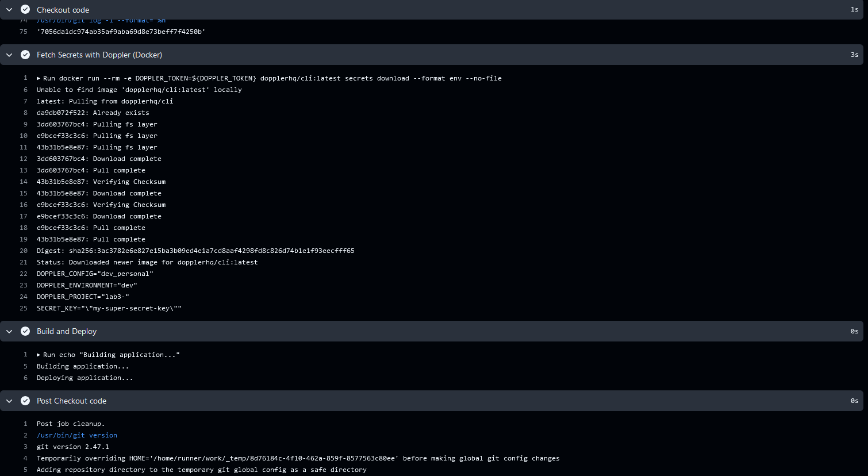The height and width of the screenshot is (476, 868).
Task: Click the 0s duration of Post Checkout code
Action: pyautogui.click(x=854, y=401)
